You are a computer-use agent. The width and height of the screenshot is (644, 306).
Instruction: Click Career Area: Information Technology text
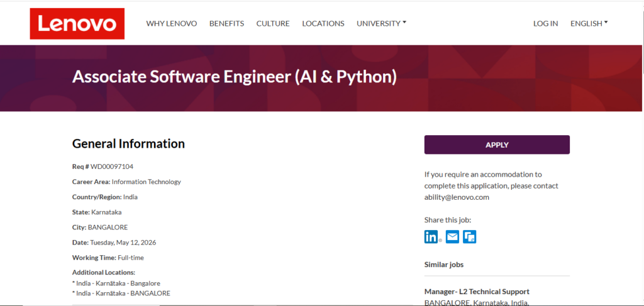(126, 182)
